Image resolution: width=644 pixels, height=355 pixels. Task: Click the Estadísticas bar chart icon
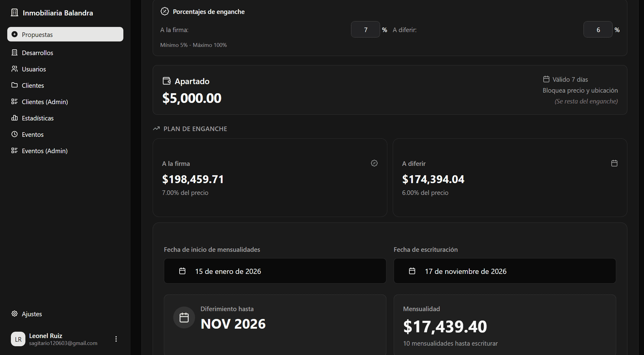[15, 118]
